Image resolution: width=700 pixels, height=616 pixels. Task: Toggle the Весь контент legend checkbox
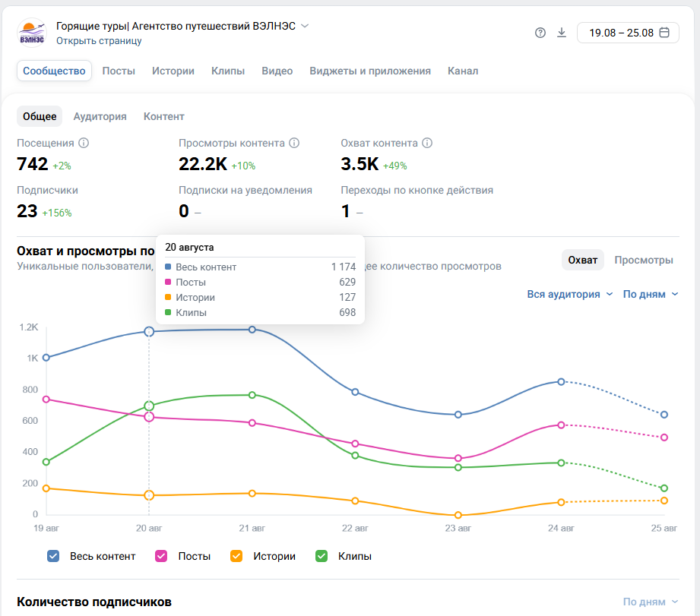[53, 556]
